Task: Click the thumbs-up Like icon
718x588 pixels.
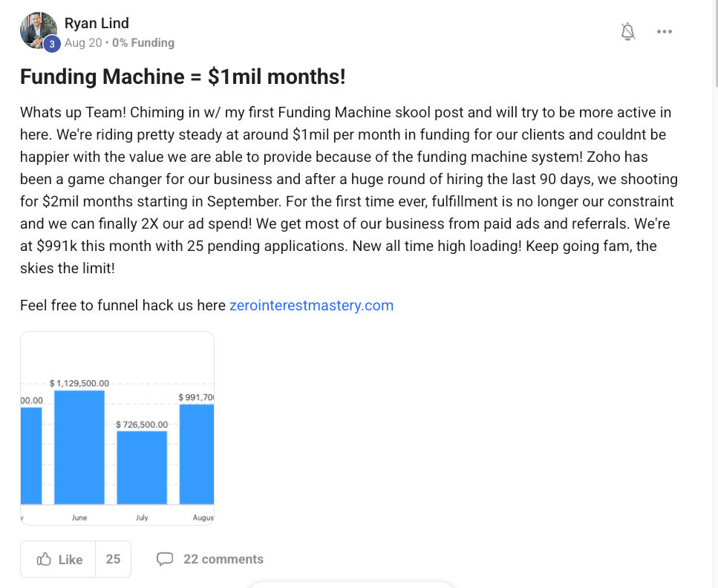Action: click(44, 559)
